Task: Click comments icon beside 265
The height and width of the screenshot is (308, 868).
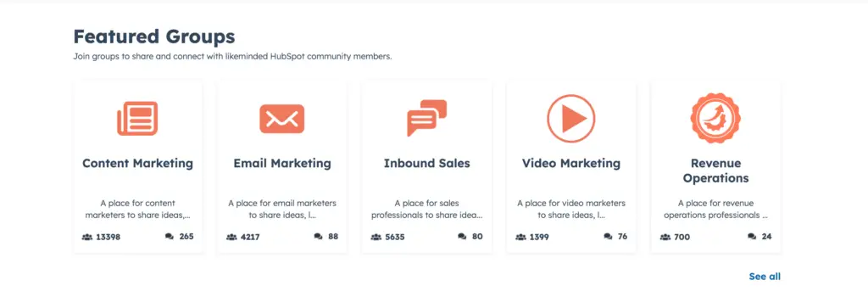Action: [170, 237]
